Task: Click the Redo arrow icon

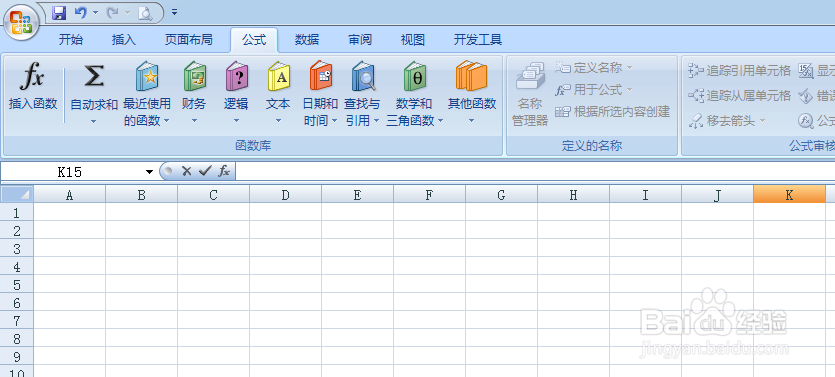Action: 112,12
